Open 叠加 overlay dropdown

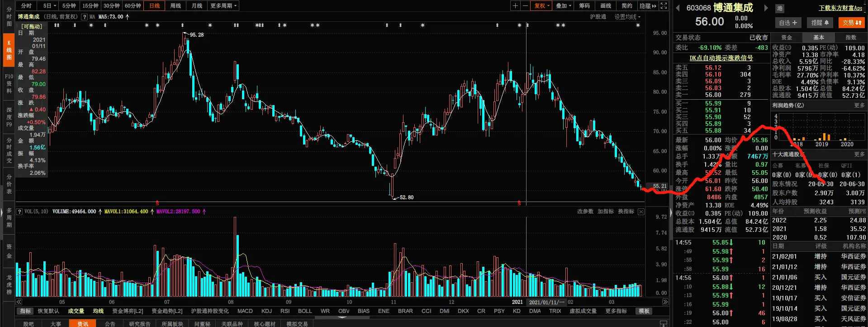564,5
